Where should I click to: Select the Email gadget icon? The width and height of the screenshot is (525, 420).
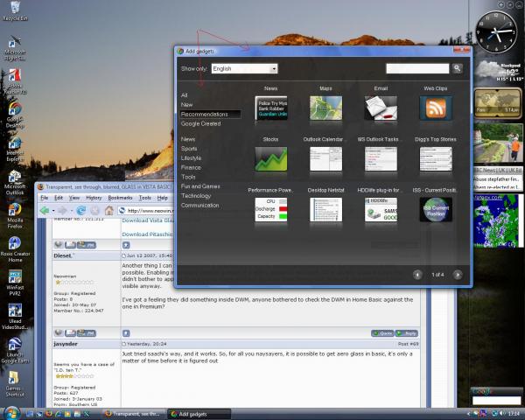pos(381,108)
